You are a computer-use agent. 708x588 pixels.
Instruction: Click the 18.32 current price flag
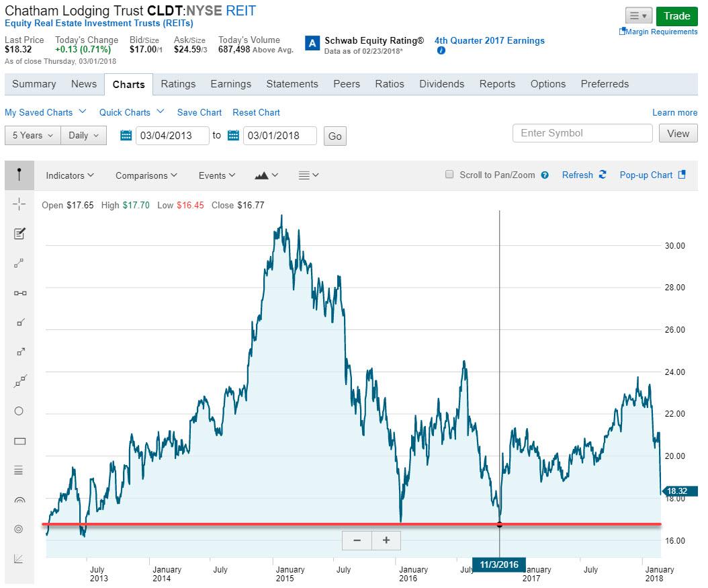[x=678, y=491]
